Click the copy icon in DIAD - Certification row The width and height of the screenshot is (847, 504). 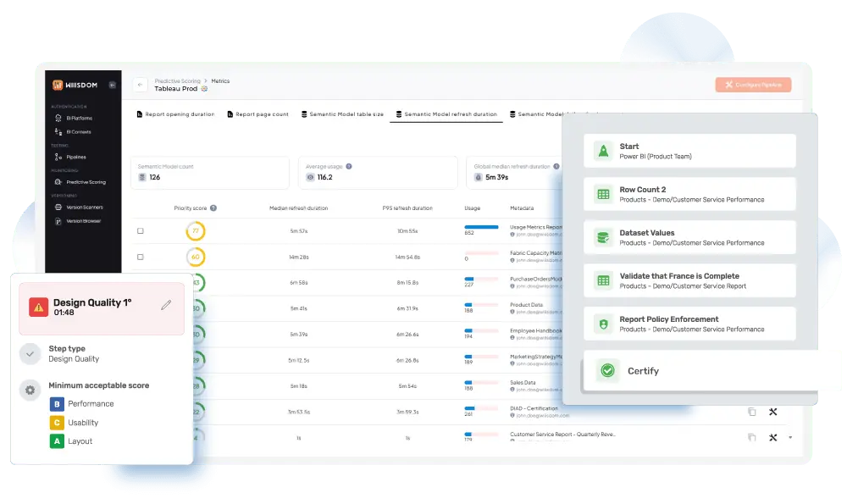(x=751, y=412)
